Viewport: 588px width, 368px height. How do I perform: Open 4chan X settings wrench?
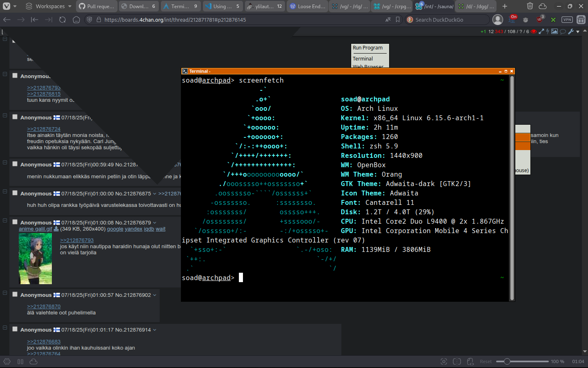(571, 31)
